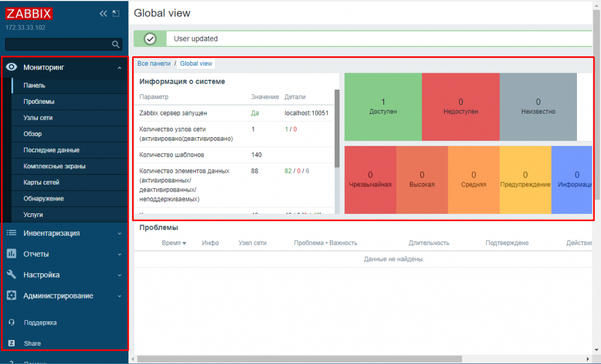Click the Zabbix logo in sidebar
Image resolution: width=601 pixels, height=364 pixels.
tap(29, 13)
